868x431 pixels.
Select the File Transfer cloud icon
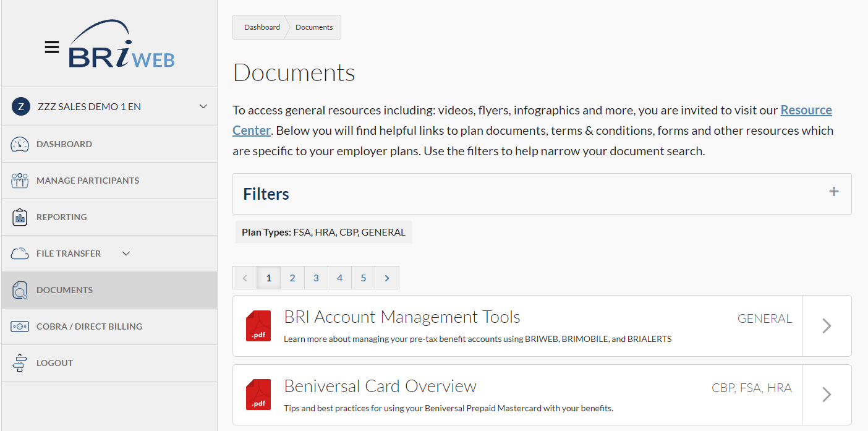pos(20,253)
